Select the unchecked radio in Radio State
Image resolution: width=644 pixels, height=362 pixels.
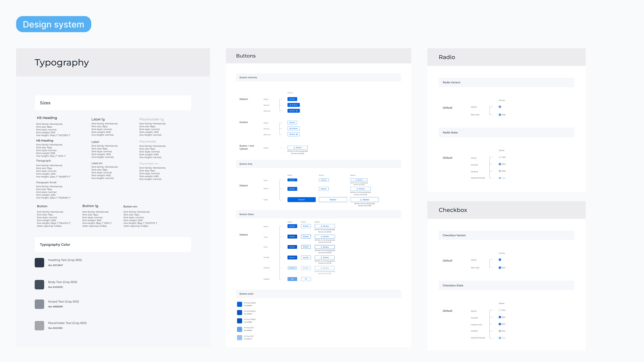point(500,157)
